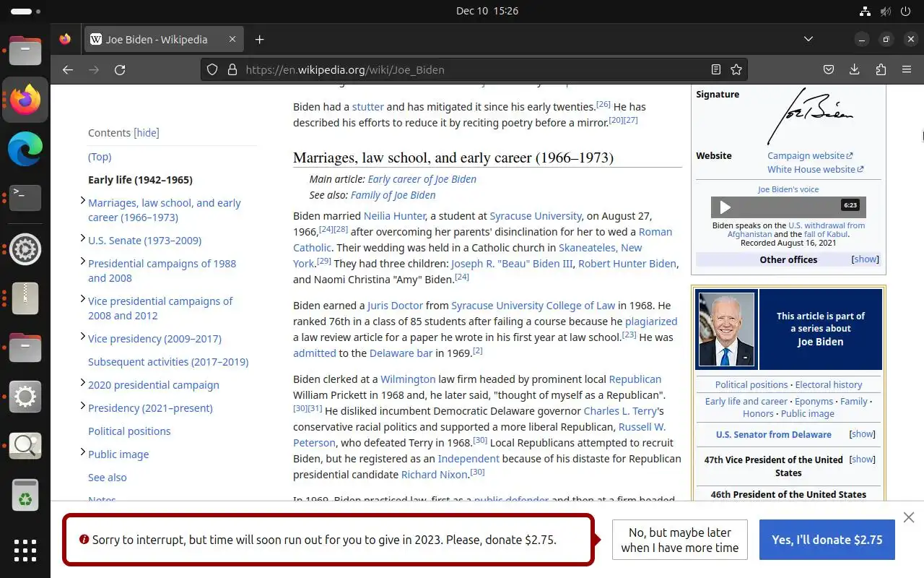Viewport: 924px width, 578px height.
Task: Open Terminal from the Ubuntu dock
Action: (x=25, y=197)
